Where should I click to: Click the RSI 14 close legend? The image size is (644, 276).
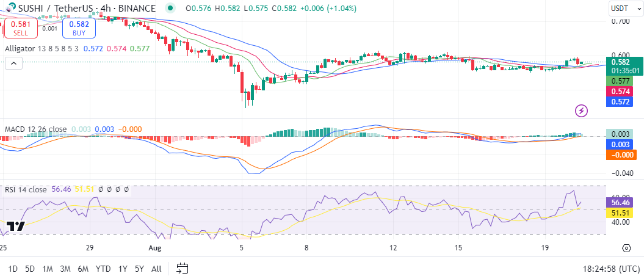pos(26,189)
